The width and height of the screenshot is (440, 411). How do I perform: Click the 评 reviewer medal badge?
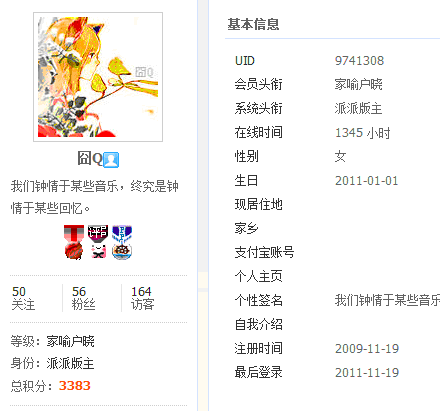pos(98,242)
